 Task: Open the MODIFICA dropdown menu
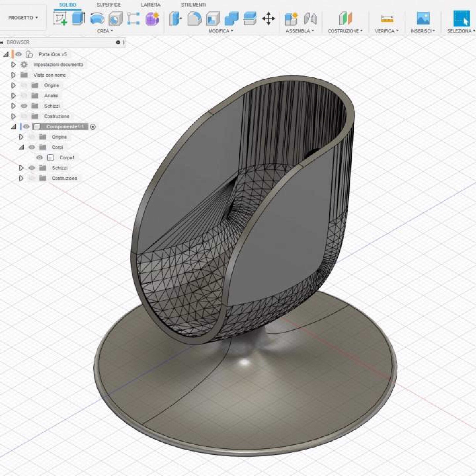coord(221,31)
